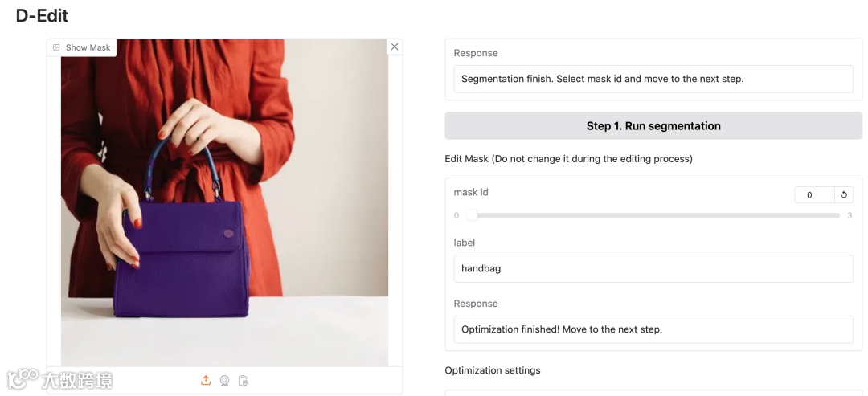Remove the uploaded image with the X
The width and height of the screenshot is (868, 396).
click(x=394, y=47)
